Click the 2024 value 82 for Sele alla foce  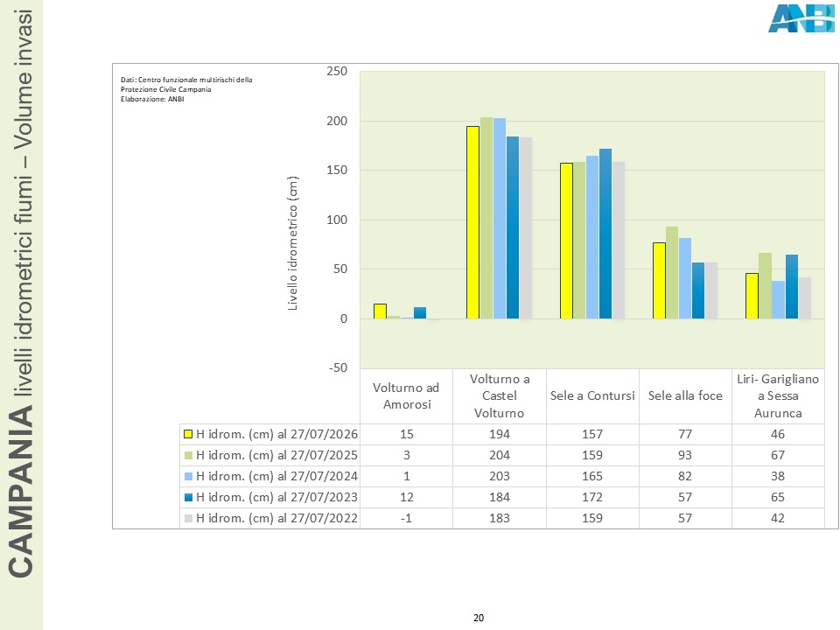point(685,476)
